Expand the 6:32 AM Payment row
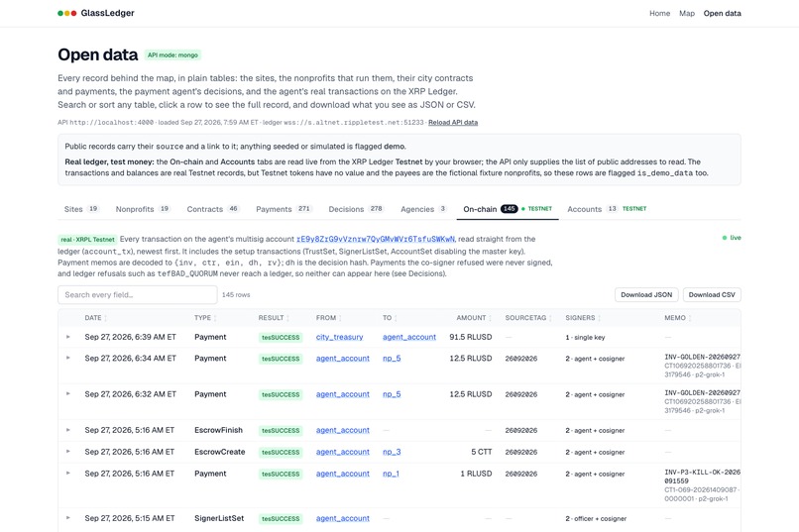Image resolution: width=799 pixels, height=532 pixels. click(x=67, y=393)
